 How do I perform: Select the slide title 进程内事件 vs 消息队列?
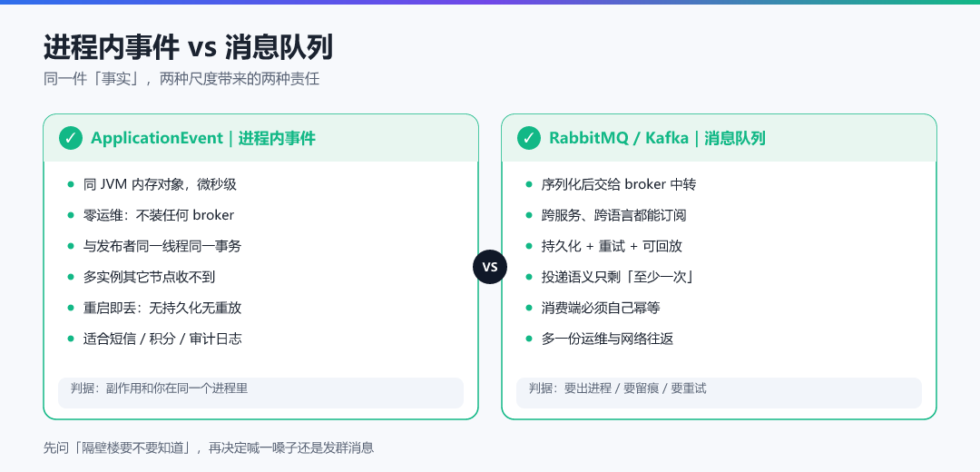tap(188, 47)
